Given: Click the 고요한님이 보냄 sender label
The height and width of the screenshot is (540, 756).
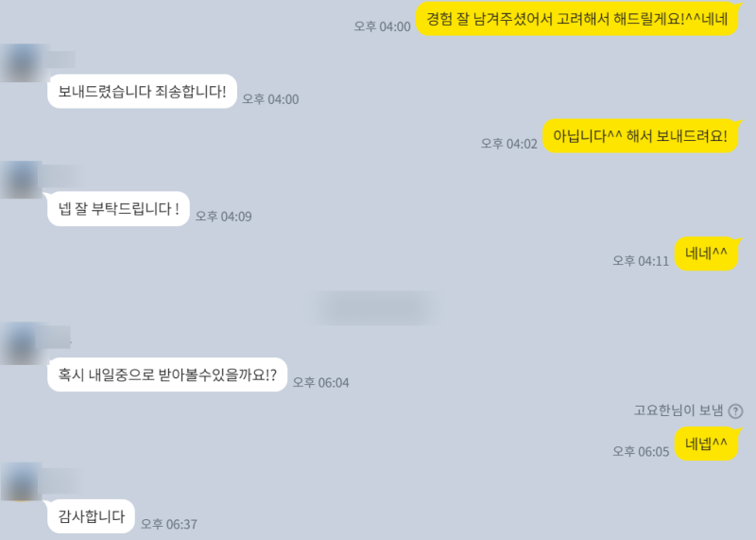Looking at the screenshot, I should click(679, 410).
